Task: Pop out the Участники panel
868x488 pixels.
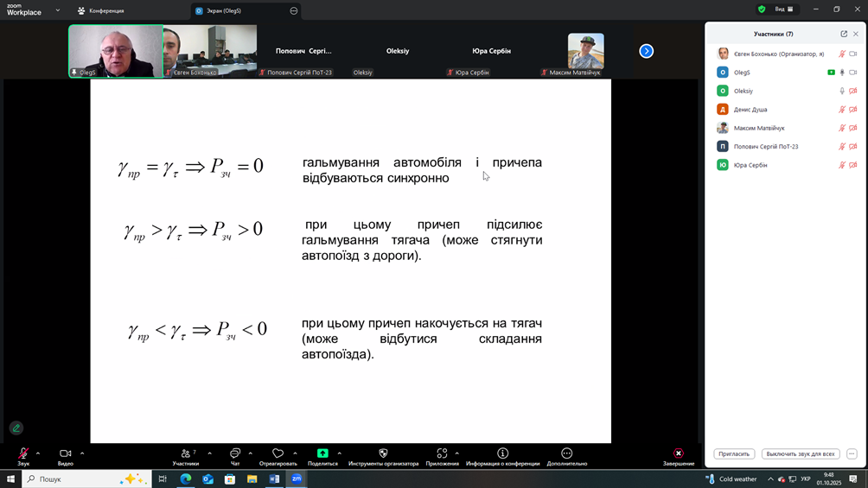Action: pos(844,34)
